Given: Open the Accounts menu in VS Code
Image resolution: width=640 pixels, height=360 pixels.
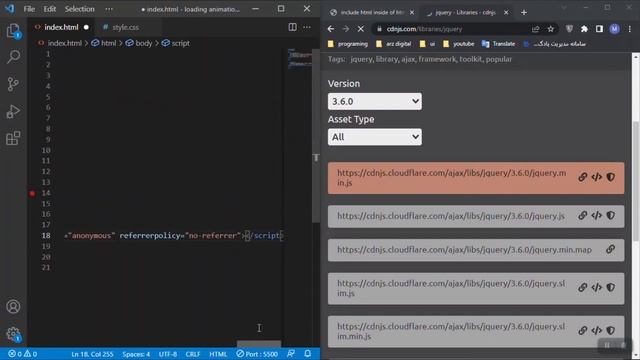Looking at the screenshot, I should [13, 307].
